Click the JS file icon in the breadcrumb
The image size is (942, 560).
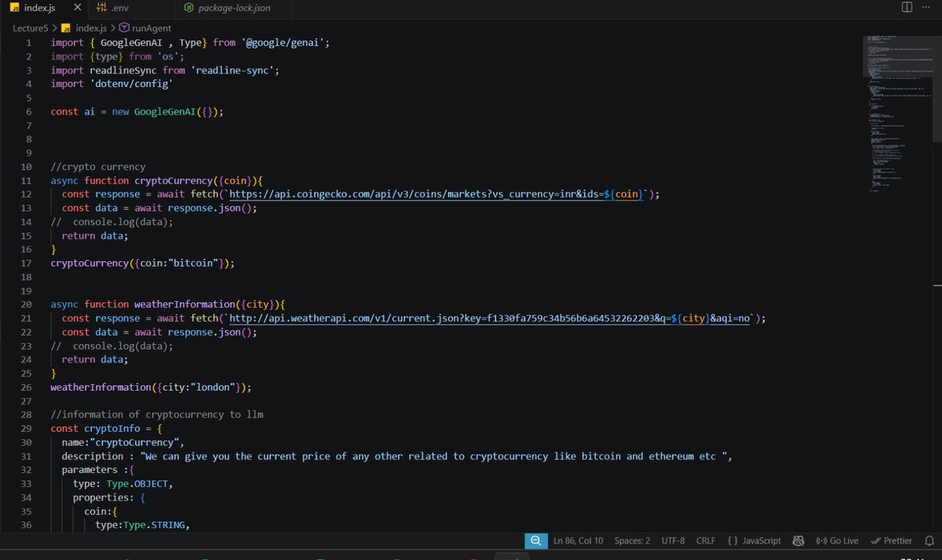pyautogui.click(x=68, y=27)
